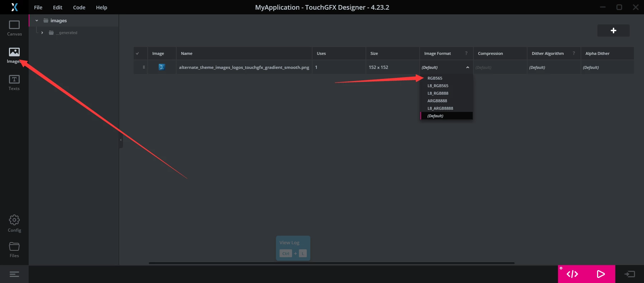Click the Run Simulator play icon
This screenshot has height=283, width=644.
[x=601, y=274]
